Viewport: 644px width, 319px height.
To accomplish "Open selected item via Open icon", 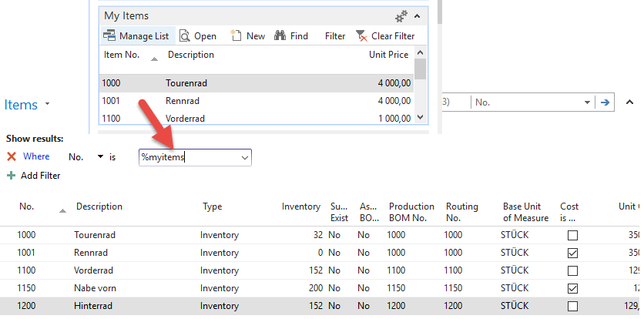I will (x=185, y=36).
